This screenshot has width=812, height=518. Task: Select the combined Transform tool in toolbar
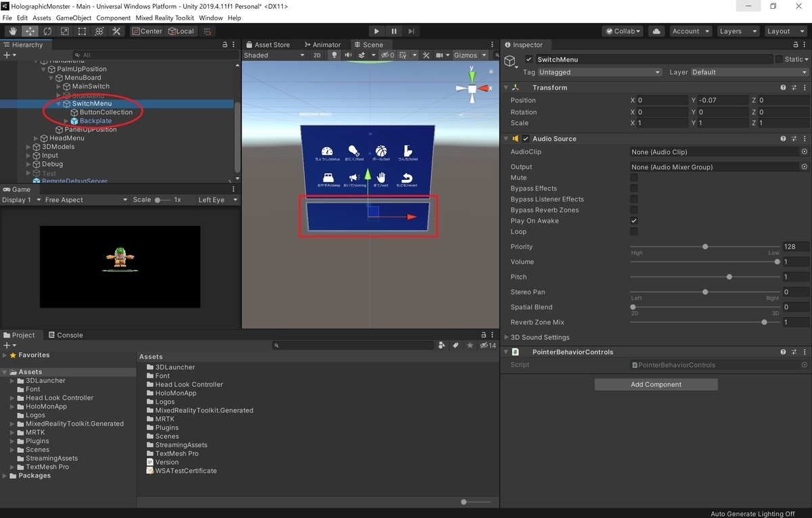pyautogui.click(x=99, y=31)
